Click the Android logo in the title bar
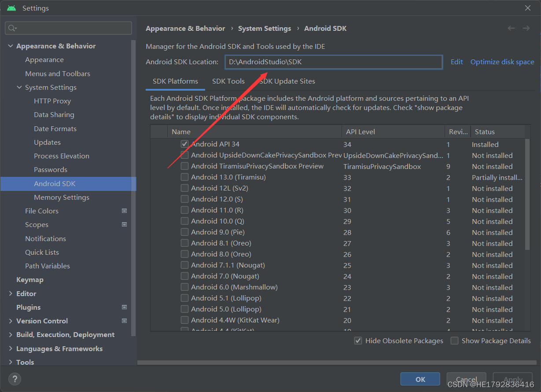Viewport: 541px width, 392px height. [x=11, y=7]
